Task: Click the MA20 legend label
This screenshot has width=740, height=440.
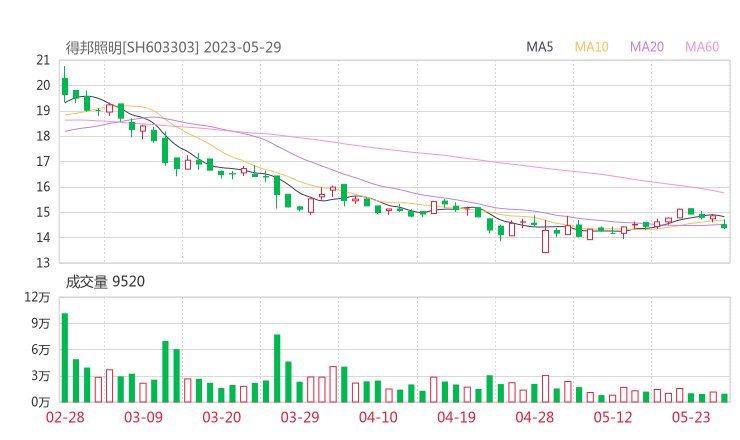Action: [647, 47]
